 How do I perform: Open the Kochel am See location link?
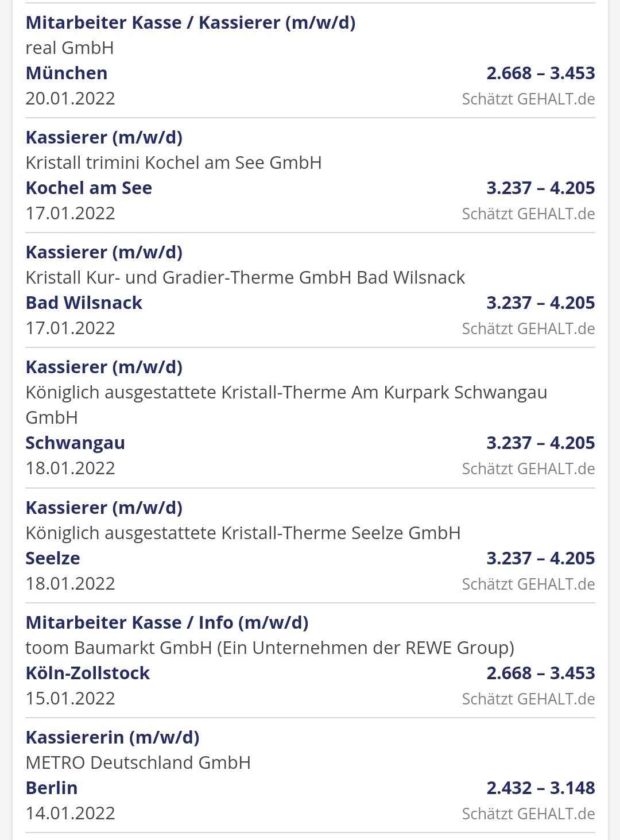[89, 188]
